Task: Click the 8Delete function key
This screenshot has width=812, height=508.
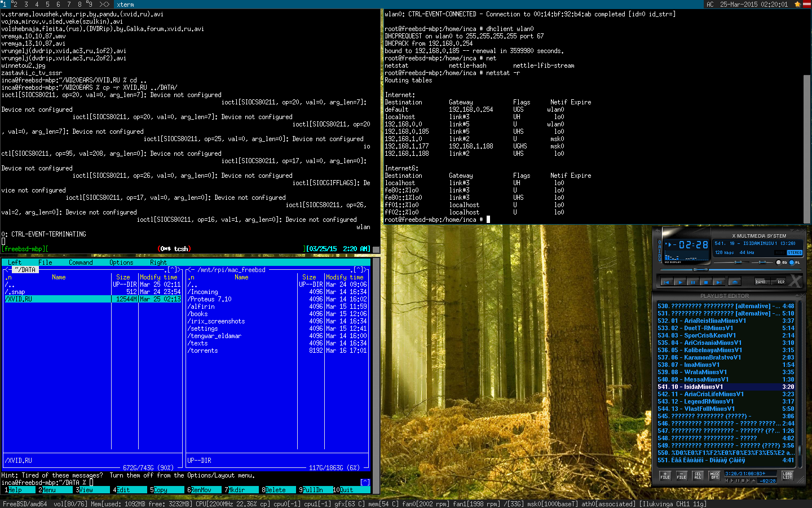Action: tap(277, 490)
